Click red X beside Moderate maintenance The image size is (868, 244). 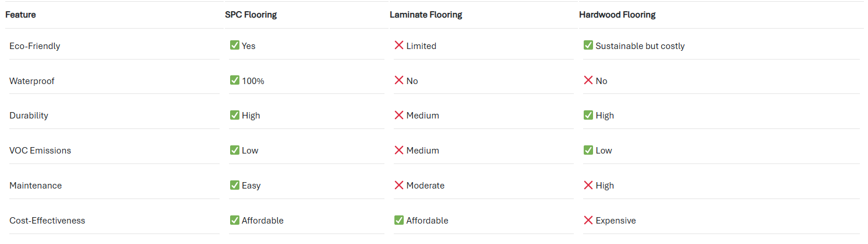click(399, 185)
